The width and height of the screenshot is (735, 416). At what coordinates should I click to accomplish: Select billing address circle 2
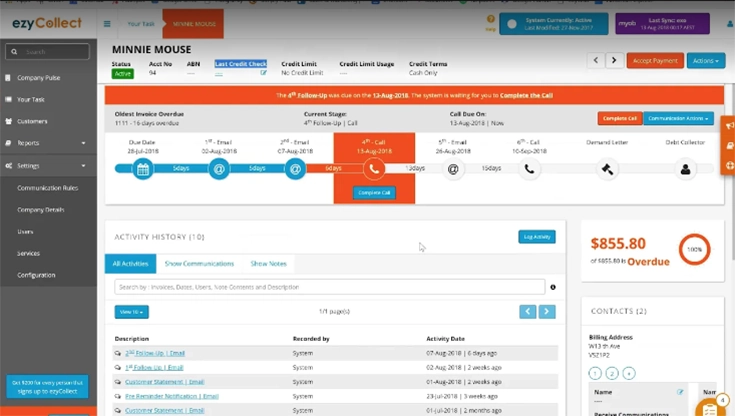(612, 373)
